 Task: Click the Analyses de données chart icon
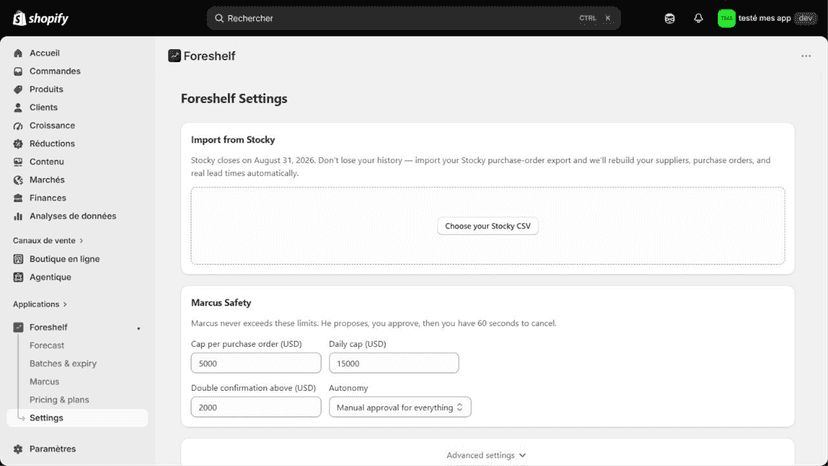pyautogui.click(x=18, y=216)
